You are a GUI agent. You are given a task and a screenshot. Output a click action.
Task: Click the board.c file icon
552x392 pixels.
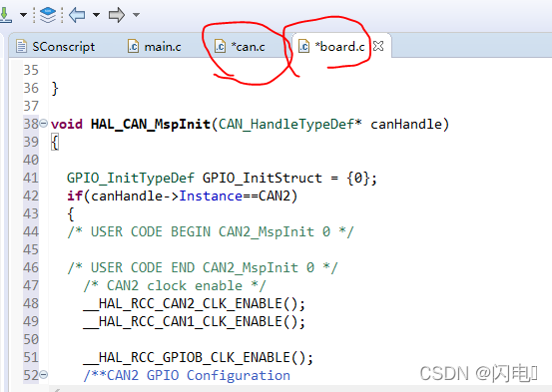click(x=303, y=47)
